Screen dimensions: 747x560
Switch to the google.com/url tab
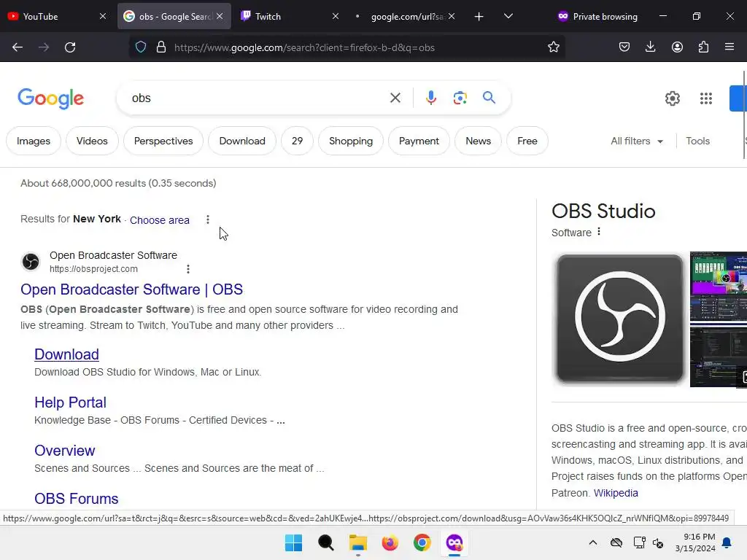coord(406,16)
